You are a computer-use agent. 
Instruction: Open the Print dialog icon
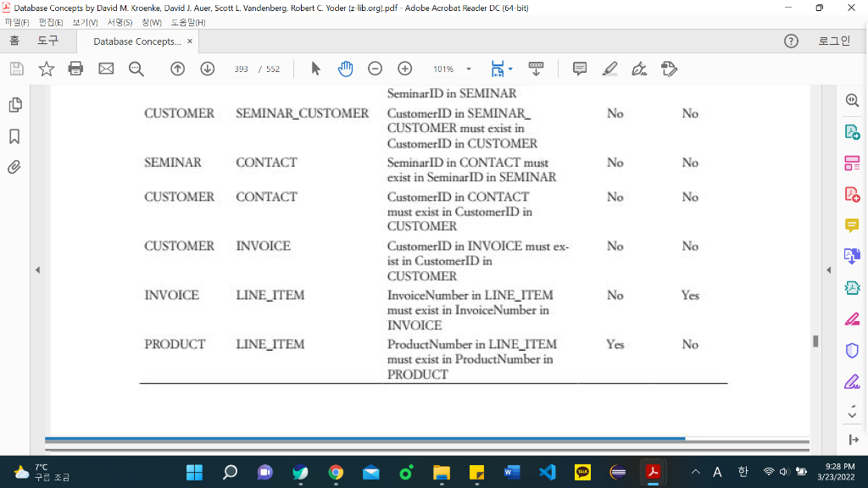75,69
